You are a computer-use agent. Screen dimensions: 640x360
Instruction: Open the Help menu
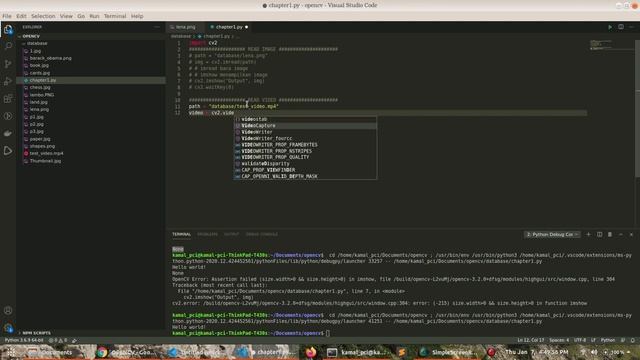point(137,16)
